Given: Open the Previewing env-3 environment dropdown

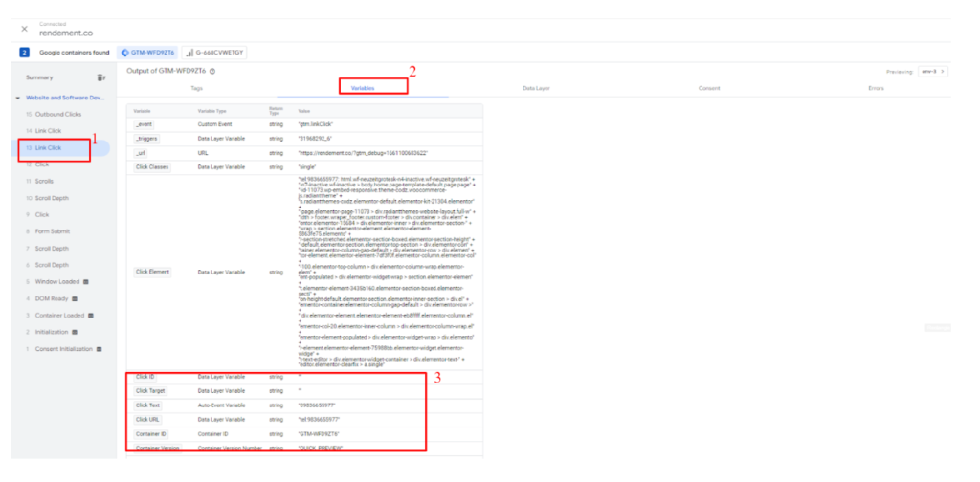Looking at the screenshot, I should [932, 71].
